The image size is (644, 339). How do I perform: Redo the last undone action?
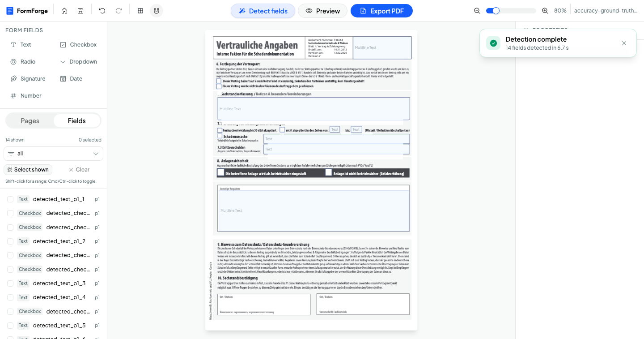(x=119, y=11)
